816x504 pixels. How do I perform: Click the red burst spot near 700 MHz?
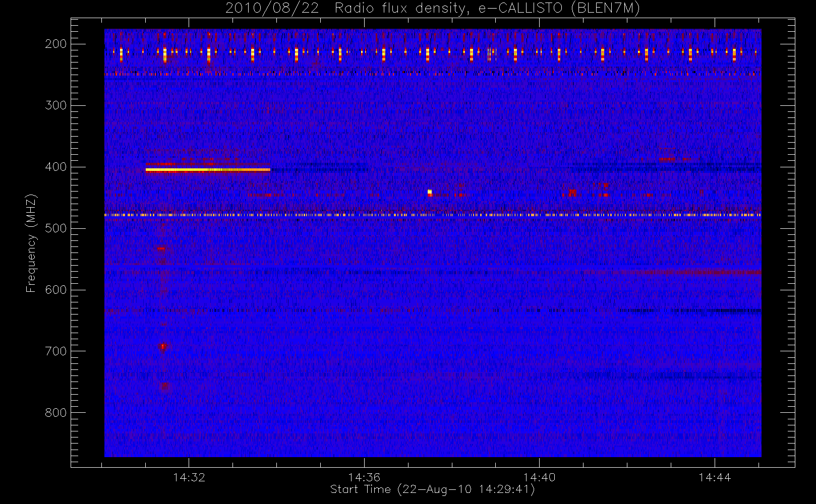coord(162,347)
